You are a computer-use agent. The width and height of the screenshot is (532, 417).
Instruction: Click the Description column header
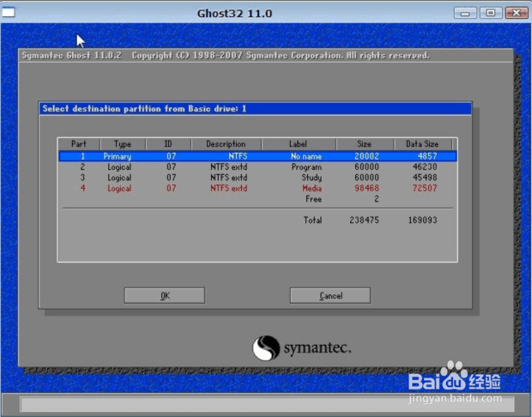point(226,144)
